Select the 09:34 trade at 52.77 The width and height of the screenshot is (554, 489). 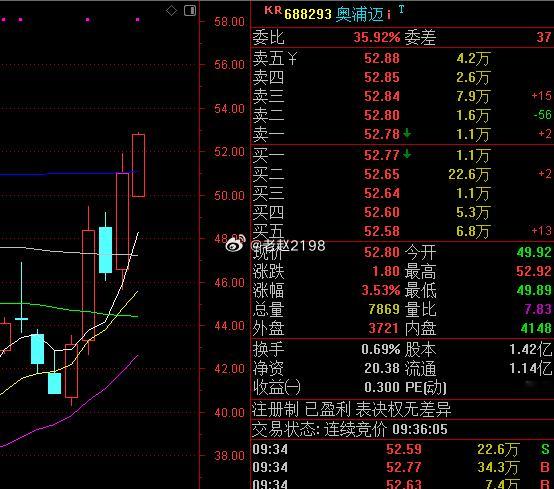[402, 467]
